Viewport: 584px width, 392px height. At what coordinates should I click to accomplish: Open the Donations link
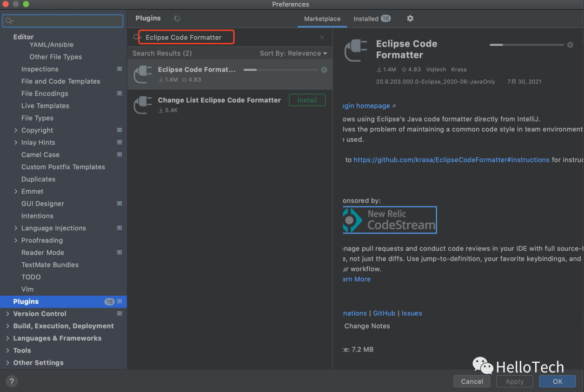point(355,313)
